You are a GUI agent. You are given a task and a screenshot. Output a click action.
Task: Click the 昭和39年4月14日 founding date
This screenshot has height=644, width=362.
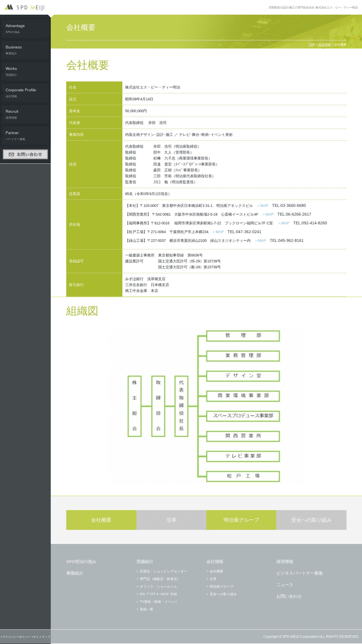point(139,99)
